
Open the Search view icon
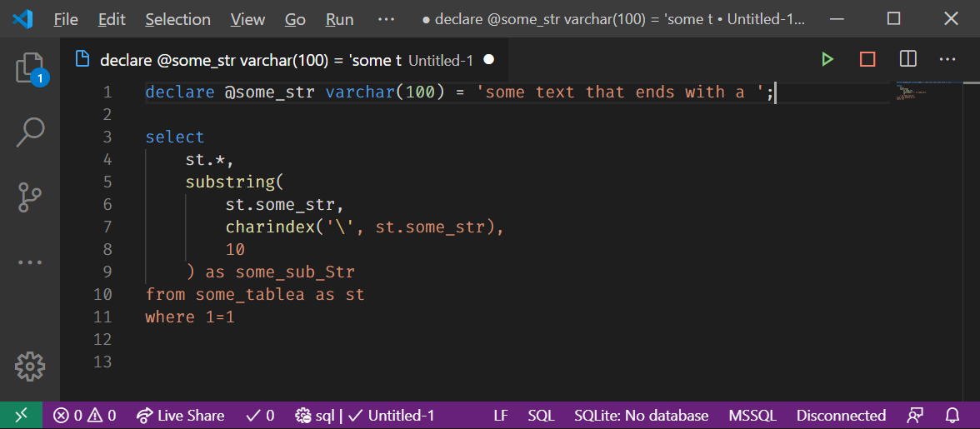coord(30,132)
